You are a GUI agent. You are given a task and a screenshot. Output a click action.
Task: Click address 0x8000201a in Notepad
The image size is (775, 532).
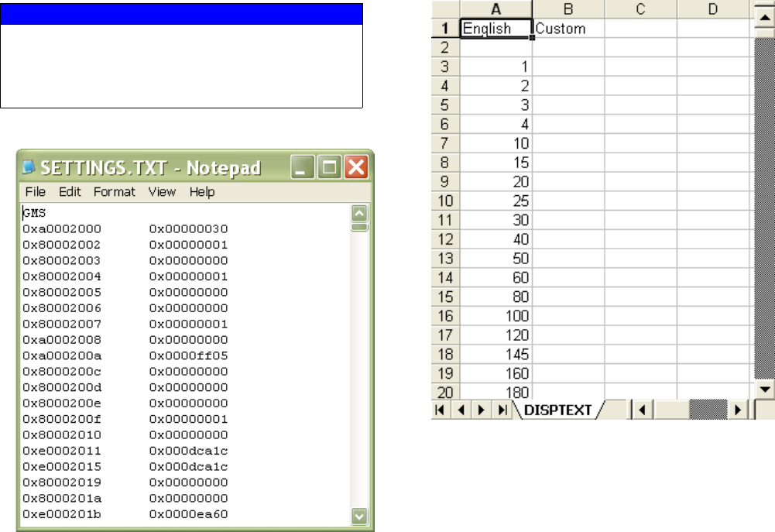pyautogui.click(x=62, y=498)
